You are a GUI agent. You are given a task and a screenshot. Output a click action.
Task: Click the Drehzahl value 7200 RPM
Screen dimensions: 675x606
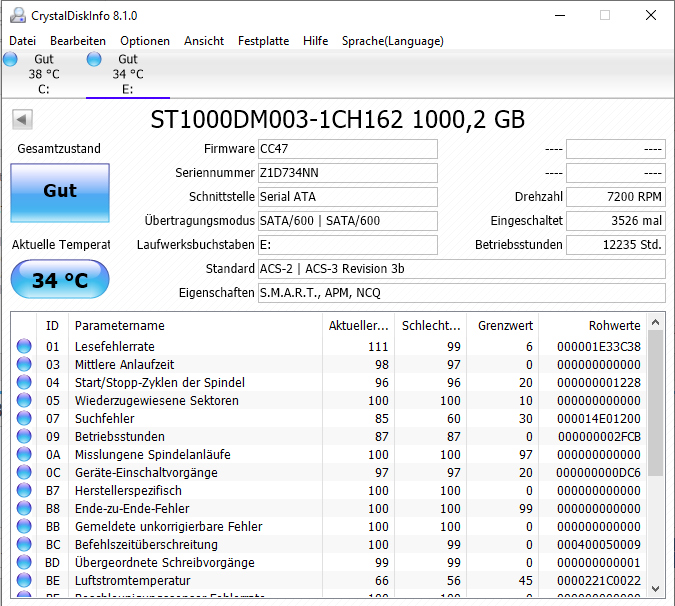pyautogui.click(x=616, y=197)
